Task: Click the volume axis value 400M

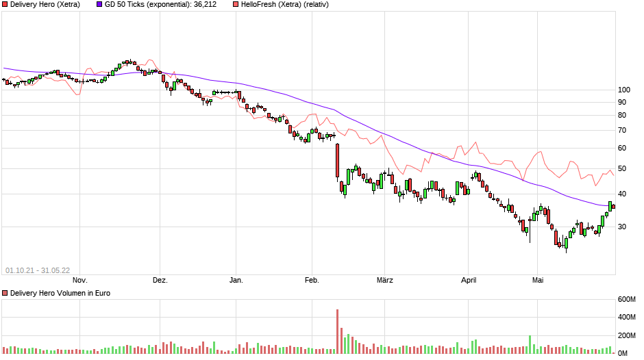Action: tap(627, 318)
